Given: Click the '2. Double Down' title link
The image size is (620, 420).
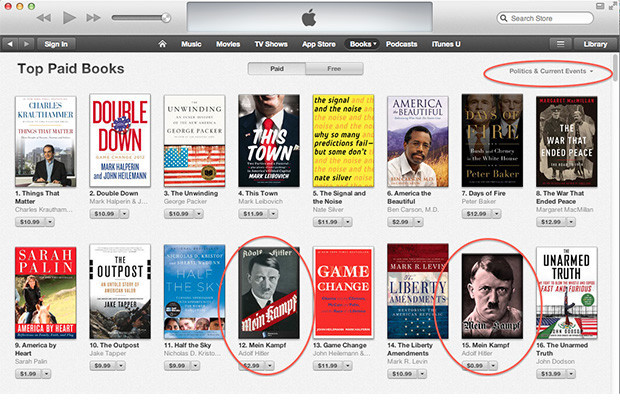Looking at the screenshot, I should click(x=114, y=193).
